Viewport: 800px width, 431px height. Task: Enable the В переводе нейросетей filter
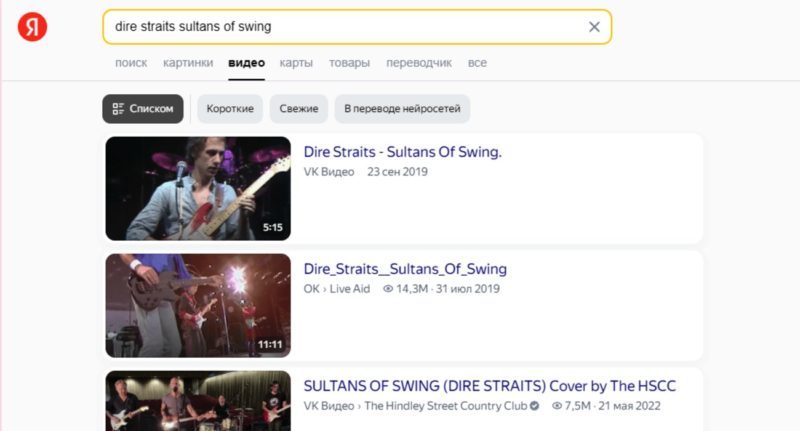pos(402,109)
